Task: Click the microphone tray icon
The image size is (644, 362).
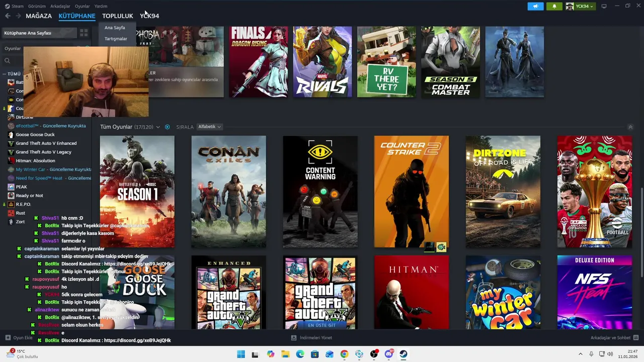Action: pos(591,354)
